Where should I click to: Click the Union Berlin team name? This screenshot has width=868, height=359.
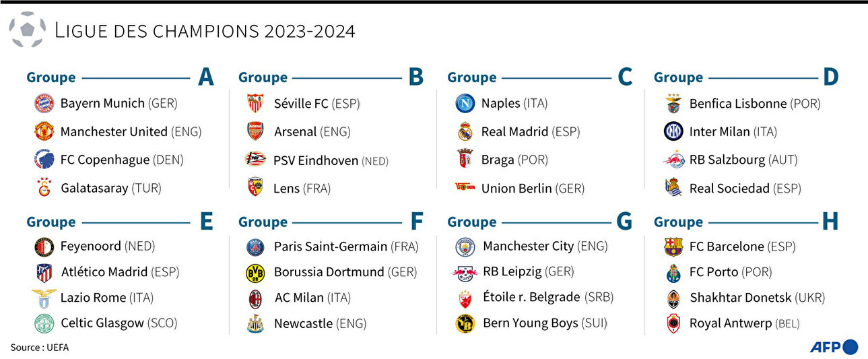pos(516,189)
